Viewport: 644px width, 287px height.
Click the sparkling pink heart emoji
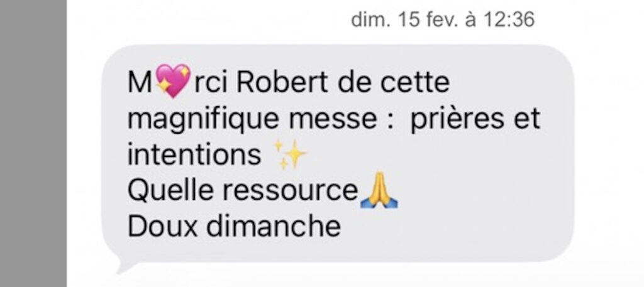pos(174,81)
